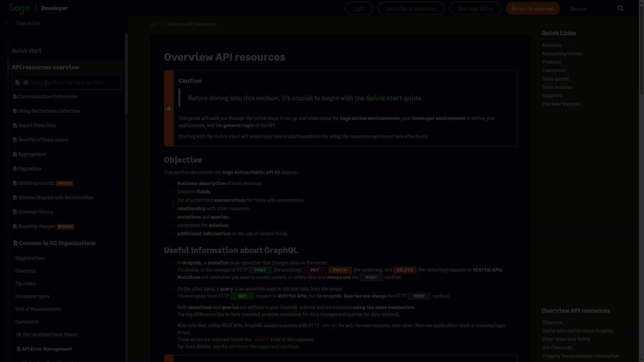
Task: Click the document filter icon in sidebar search
Action: pos(17,82)
